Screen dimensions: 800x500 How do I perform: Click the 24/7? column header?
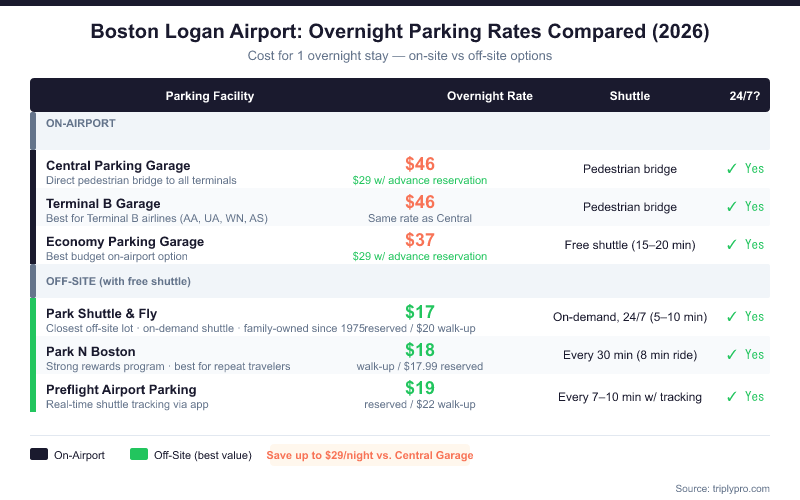[745, 96]
